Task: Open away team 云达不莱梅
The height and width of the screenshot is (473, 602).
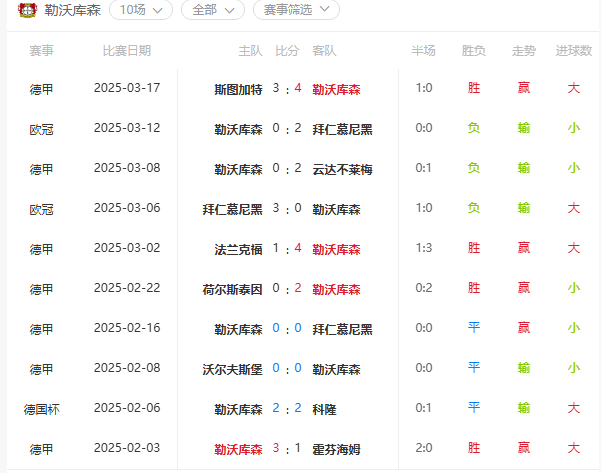Action: pyautogui.click(x=342, y=169)
